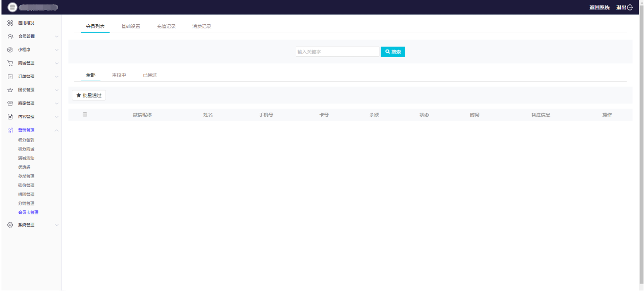Expand the 商城管理 chevron

pos(56,63)
